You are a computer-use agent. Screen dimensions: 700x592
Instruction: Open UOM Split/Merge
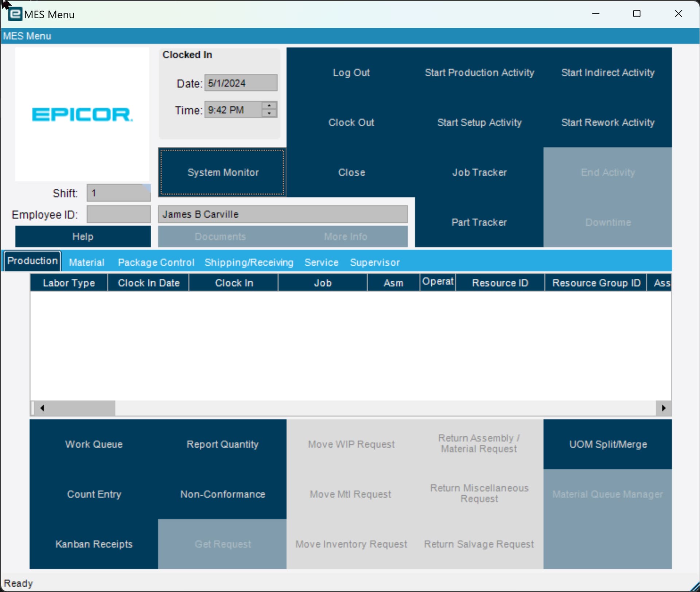click(x=607, y=444)
